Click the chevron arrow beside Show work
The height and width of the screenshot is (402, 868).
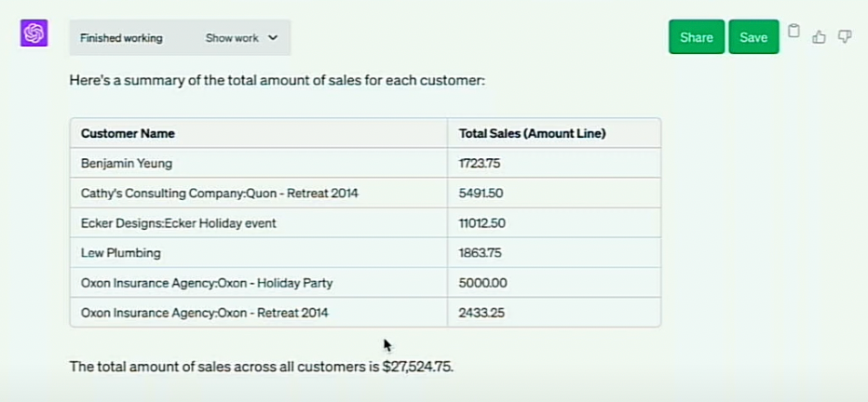click(273, 38)
